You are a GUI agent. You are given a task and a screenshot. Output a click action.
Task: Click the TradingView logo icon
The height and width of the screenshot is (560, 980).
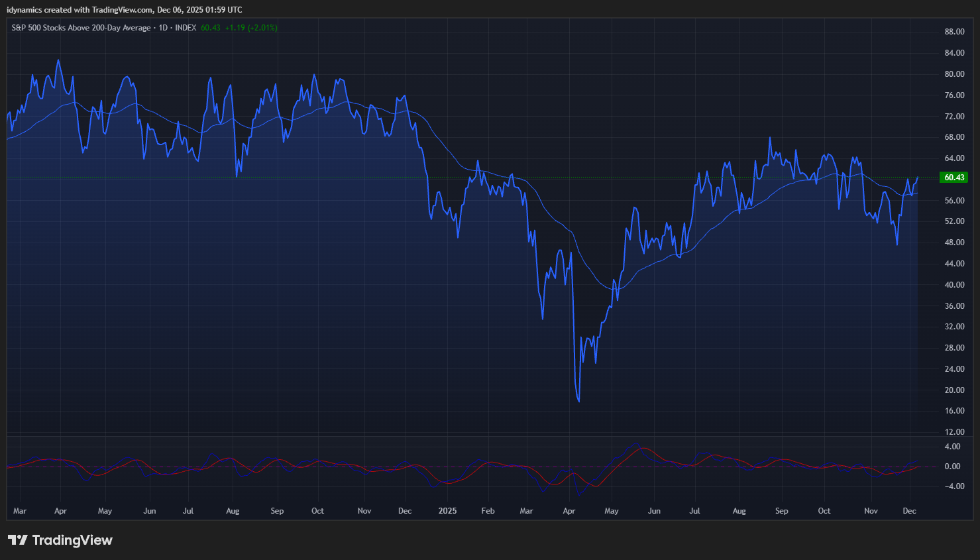point(17,540)
